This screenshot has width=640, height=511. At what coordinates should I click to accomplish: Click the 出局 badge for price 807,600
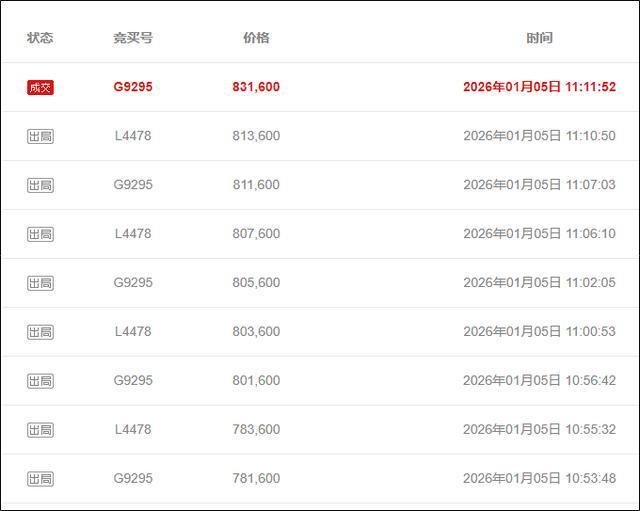(40, 235)
